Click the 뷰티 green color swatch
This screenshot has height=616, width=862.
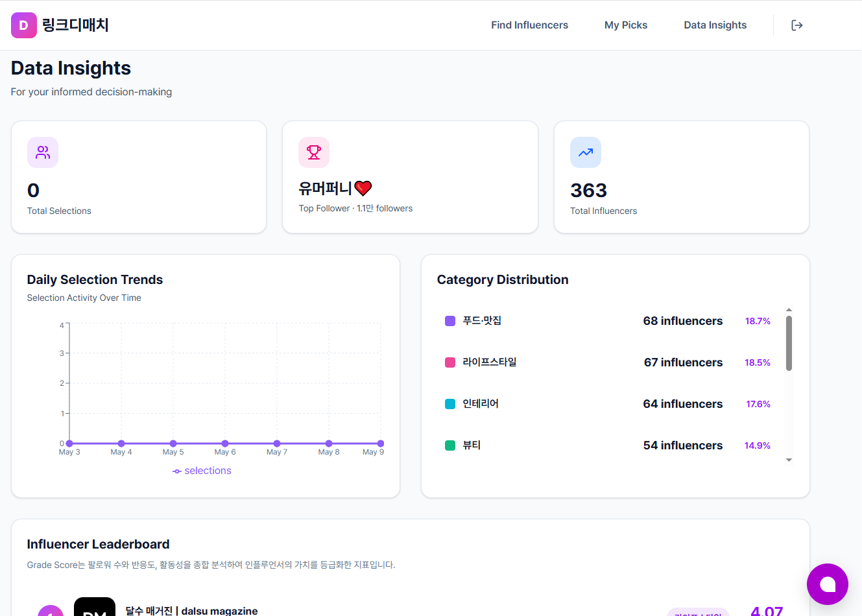[450, 445]
